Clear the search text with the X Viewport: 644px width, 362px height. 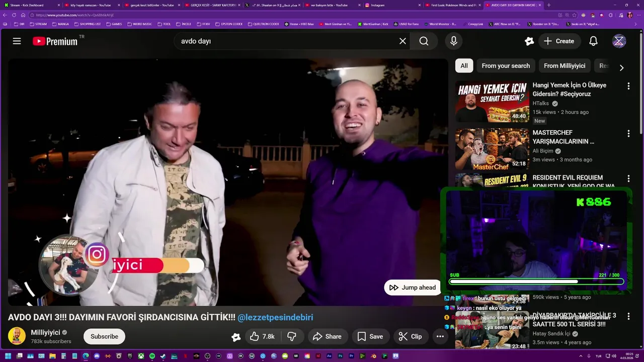[403, 41]
